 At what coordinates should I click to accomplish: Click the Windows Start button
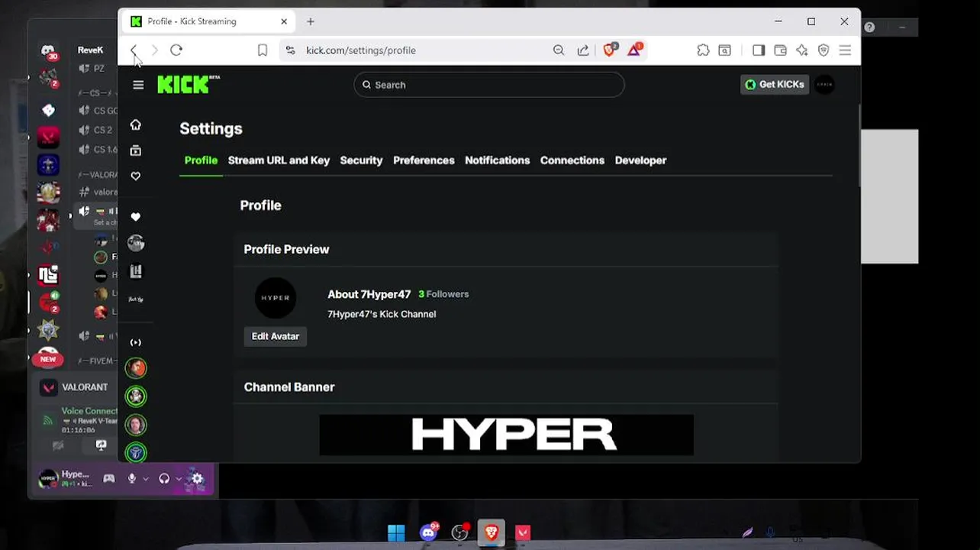point(396,532)
